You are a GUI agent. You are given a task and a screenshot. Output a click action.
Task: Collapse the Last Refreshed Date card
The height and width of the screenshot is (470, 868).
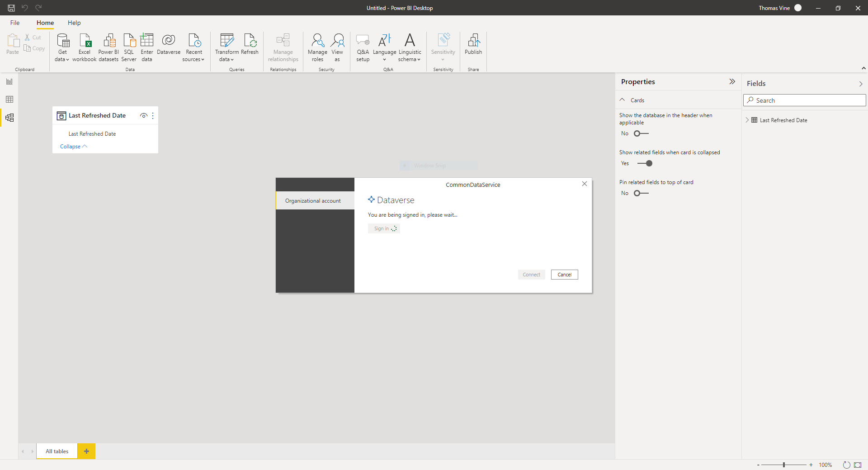click(74, 147)
